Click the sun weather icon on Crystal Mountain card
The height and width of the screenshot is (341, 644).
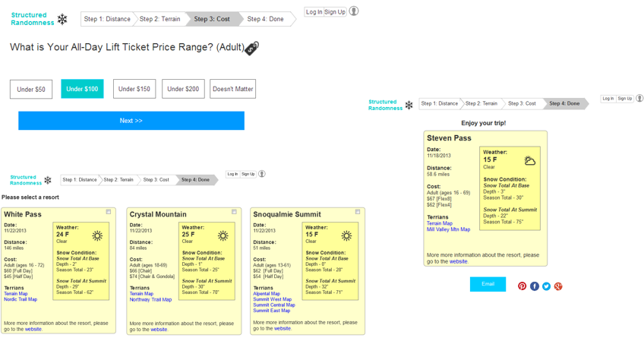point(223,235)
